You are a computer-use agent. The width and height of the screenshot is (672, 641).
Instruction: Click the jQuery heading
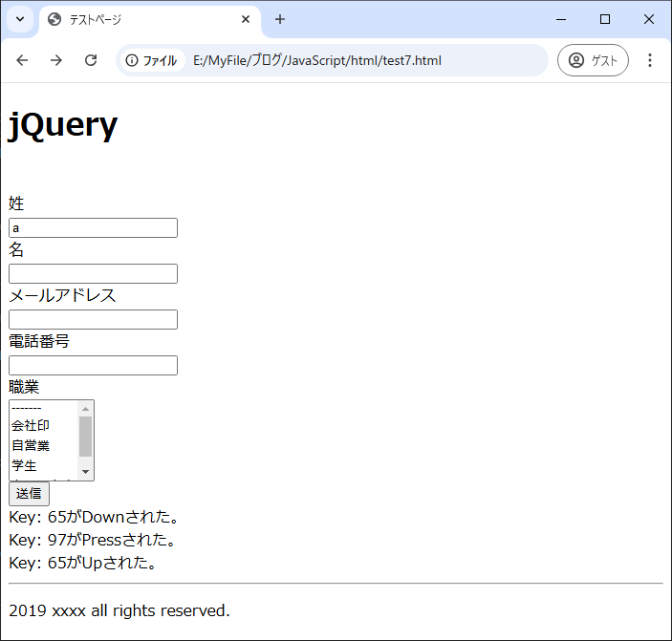tap(62, 125)
